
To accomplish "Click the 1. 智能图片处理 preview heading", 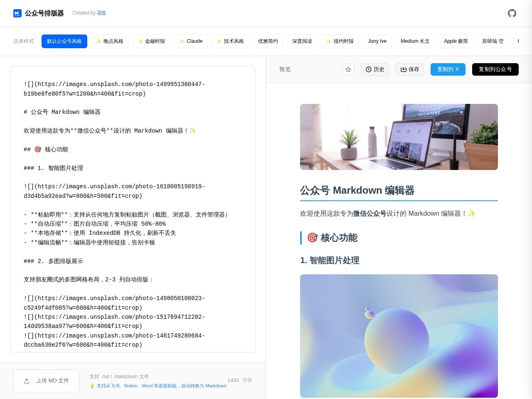I will (x=330, y=260).
